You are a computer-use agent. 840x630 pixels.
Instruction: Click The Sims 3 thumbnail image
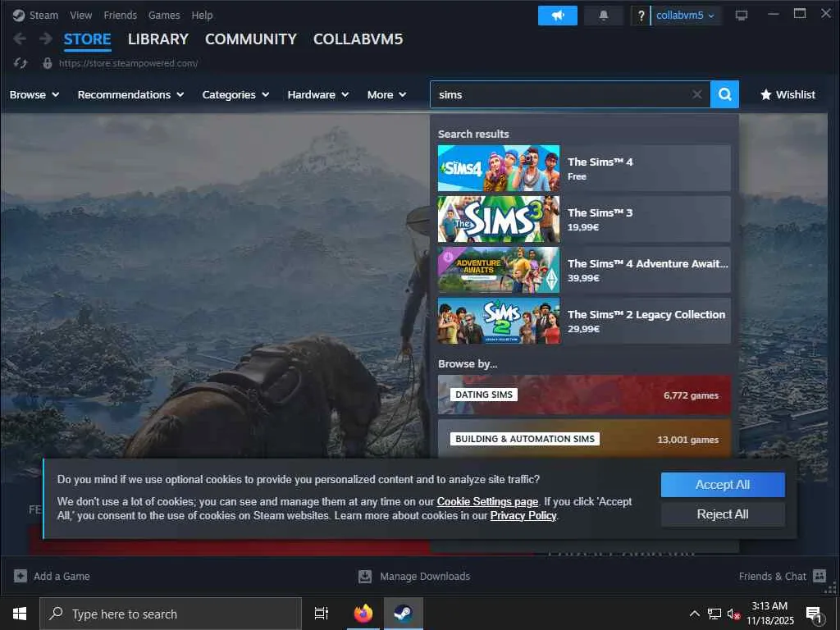(x=499, y=219)
